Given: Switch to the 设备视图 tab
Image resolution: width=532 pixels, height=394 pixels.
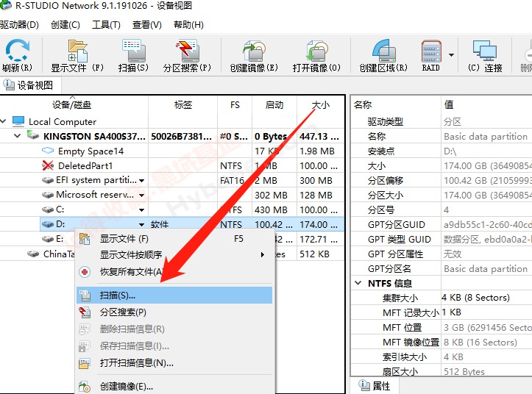Looking at the screenshot, I should (x=29, y=85).
